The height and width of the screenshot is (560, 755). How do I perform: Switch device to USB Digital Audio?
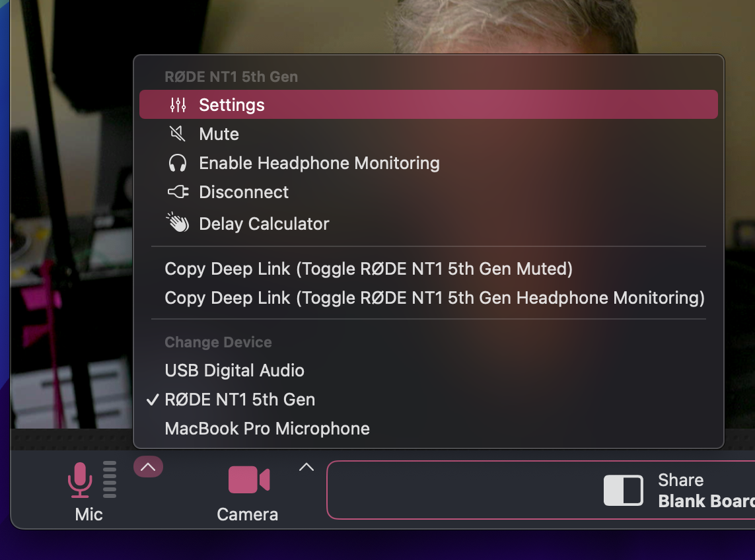coord(429,370)
